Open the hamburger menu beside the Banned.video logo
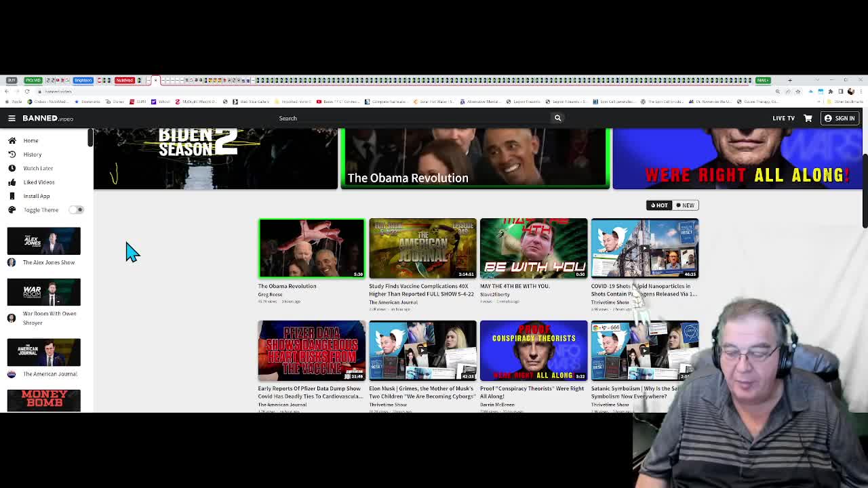 click(x=12, y=118)
